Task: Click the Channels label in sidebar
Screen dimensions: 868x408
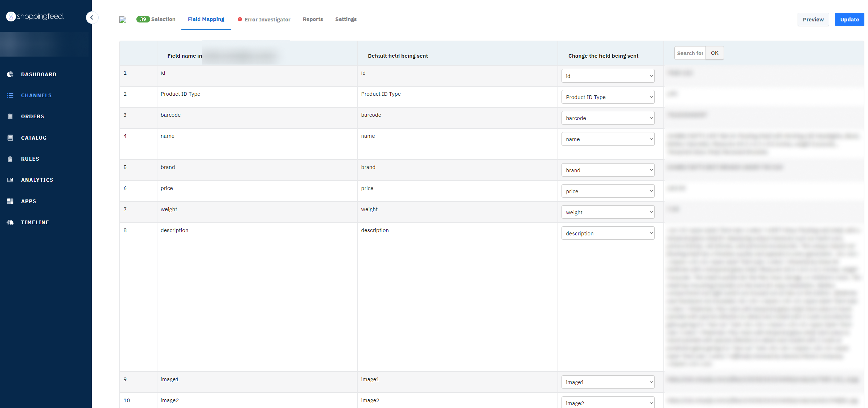Action: (36, 95)
